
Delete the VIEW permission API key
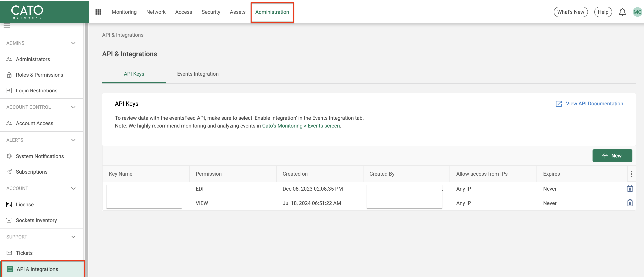point(630,203)
